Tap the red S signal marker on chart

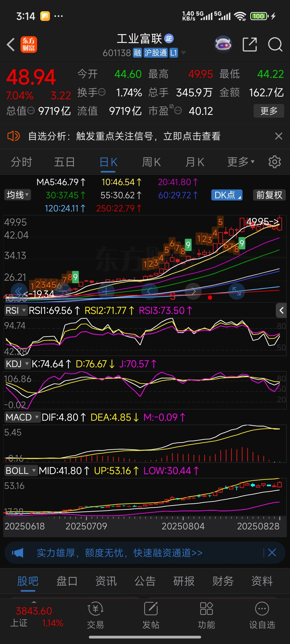click(173, 297)
